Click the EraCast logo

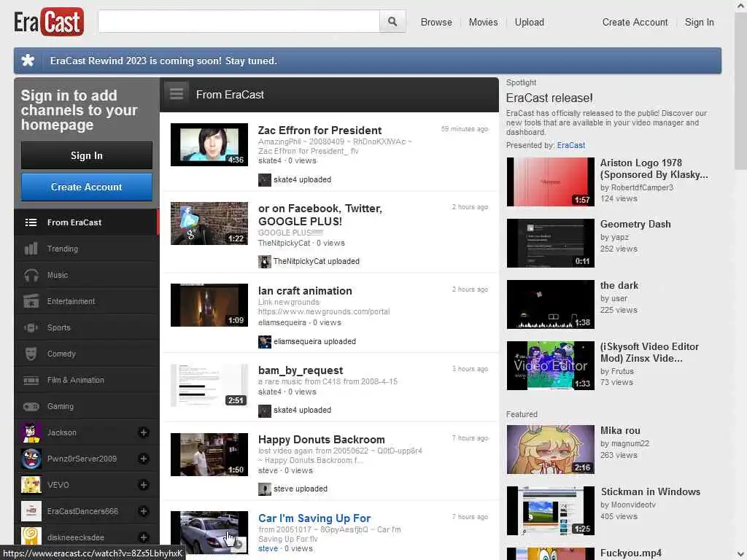pyautogui.click(x=49, y=22)
